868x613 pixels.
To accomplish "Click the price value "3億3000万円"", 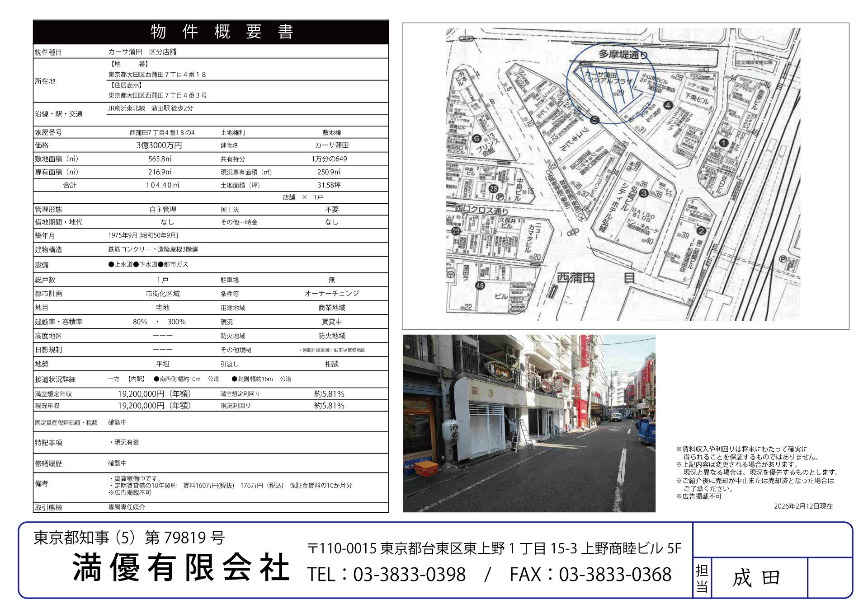I will click(159, 145).
